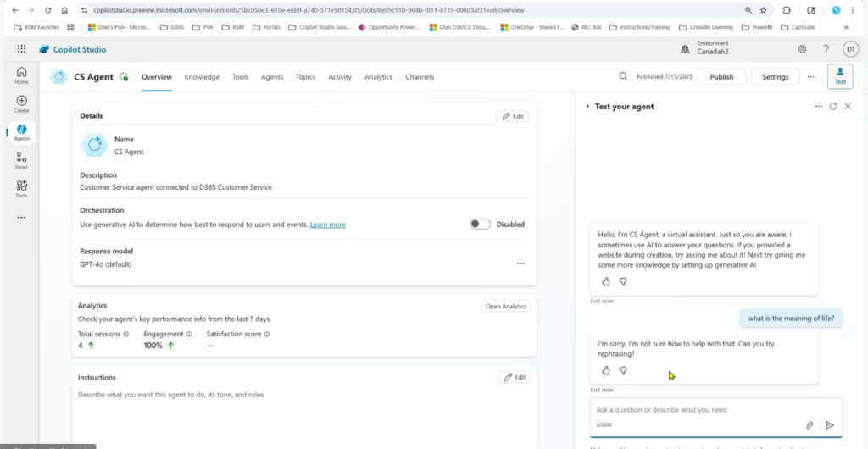Edit the Details section
Image resolution: width=868 pixels, height=449 pixels.
click(x=513, y=116)
